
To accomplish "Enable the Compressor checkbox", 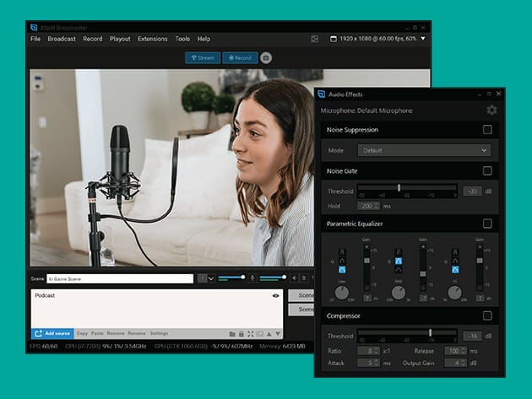I will [x=487, y=316].
